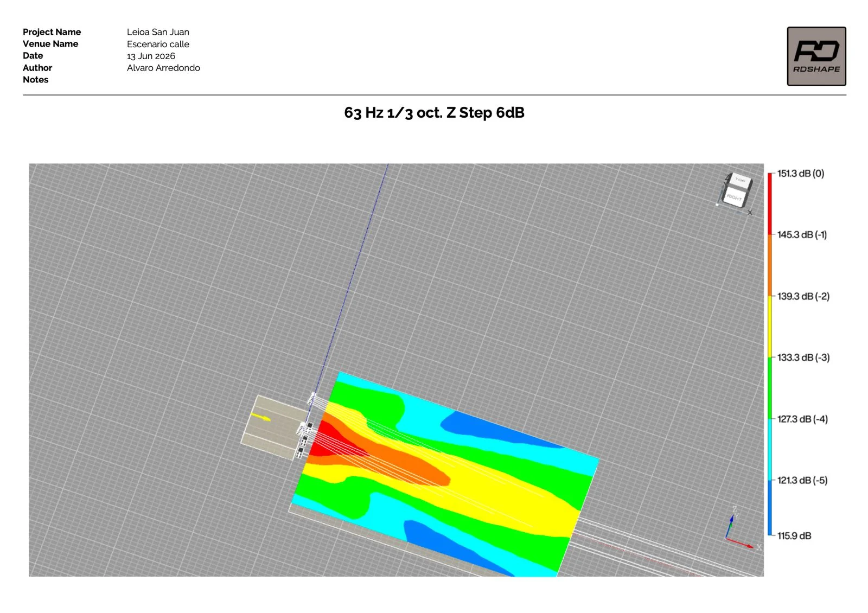
Task: Click the yellow arrow on the stage
Action: (x=261, y=417)
